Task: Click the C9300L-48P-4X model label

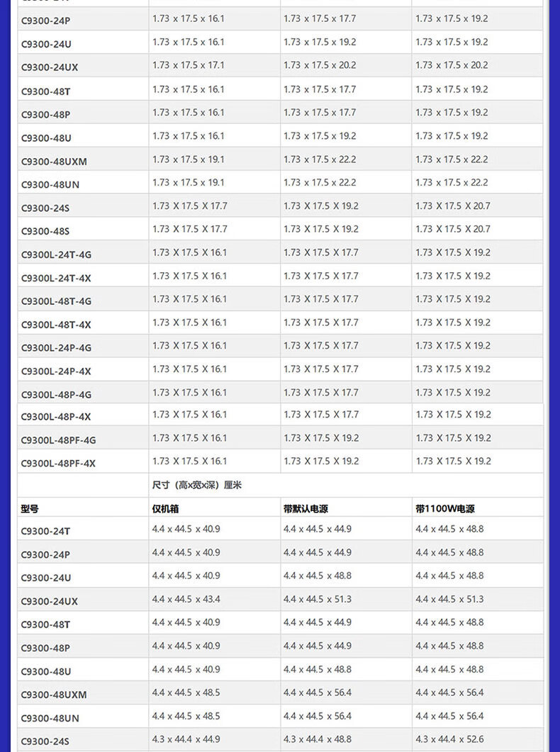Action: point(56,417)
